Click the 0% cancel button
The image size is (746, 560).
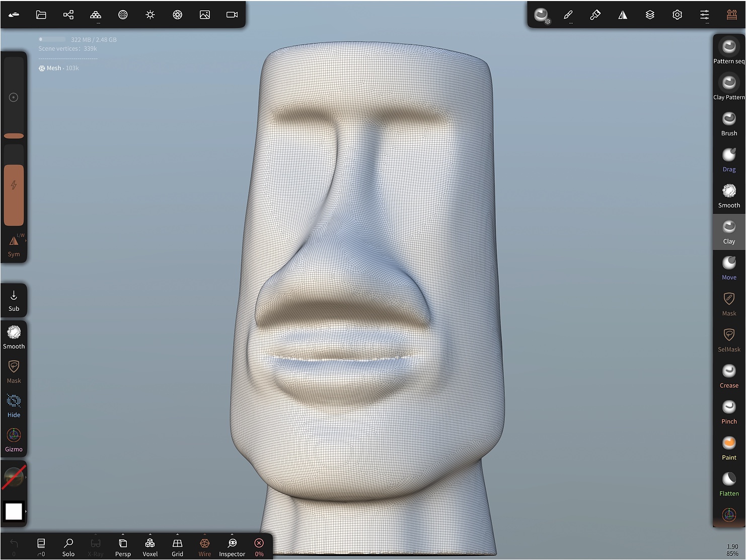coord(259,547)
